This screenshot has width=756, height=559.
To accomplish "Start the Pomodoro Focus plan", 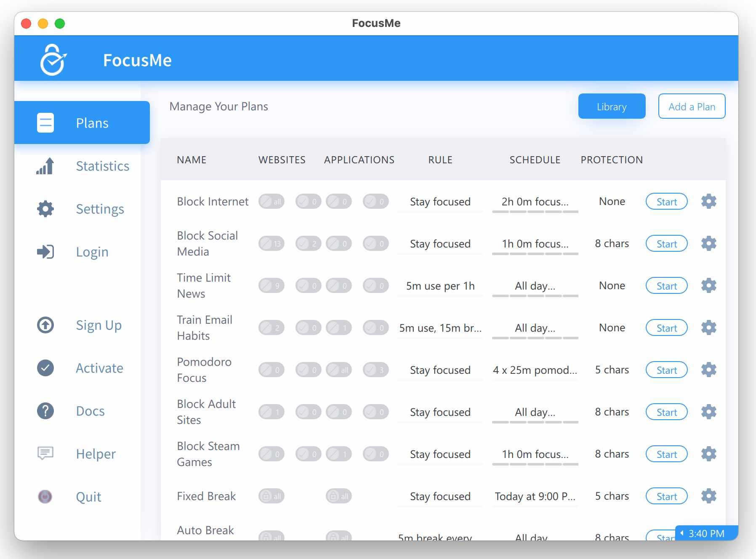I will click(667, 370).
